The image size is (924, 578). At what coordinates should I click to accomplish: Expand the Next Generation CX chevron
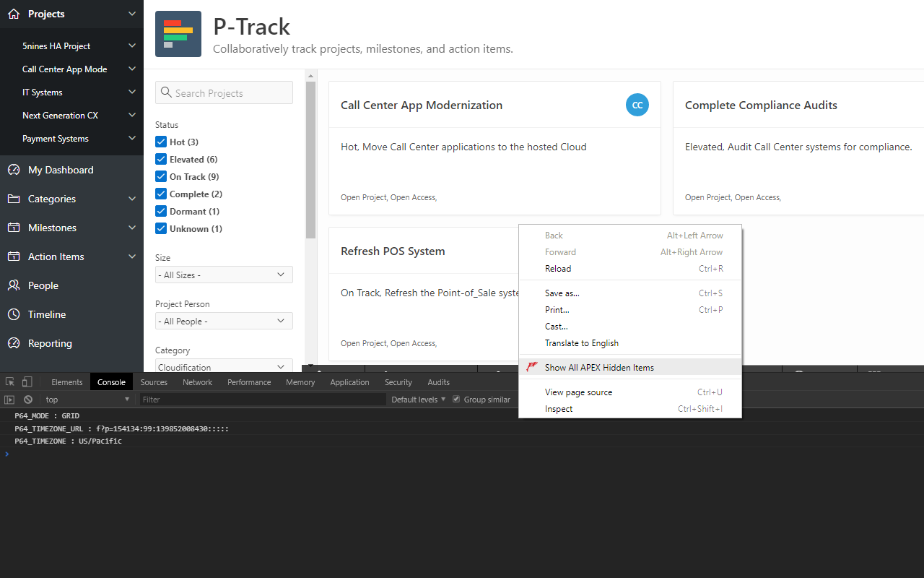[131, 115]
